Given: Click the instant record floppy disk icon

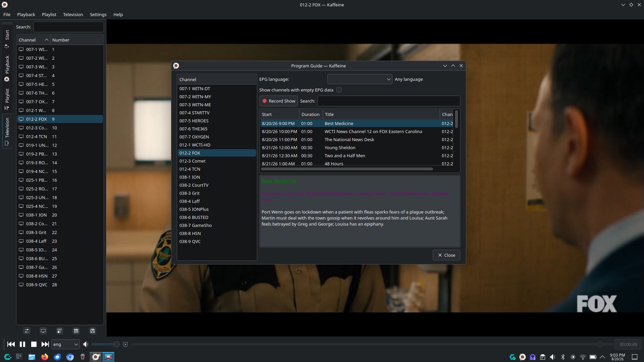Looking at the screenshot, I should (93, 331).
